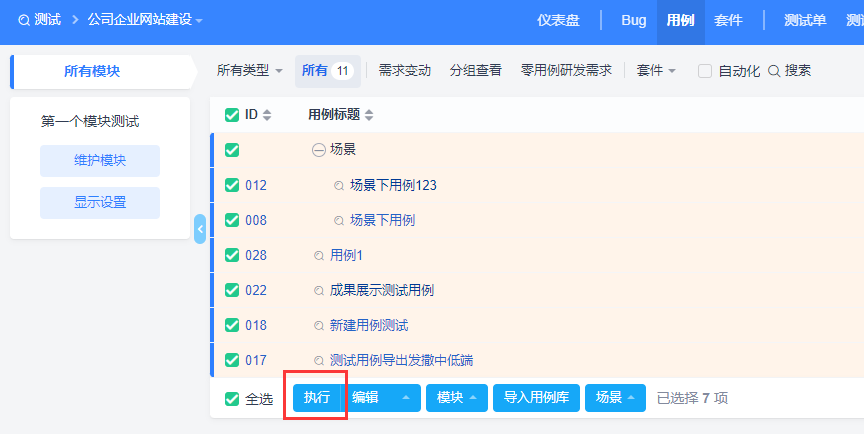Select the 第一个模块测试 module
This screenshot has height=434, width=864.
click(90, 121)
